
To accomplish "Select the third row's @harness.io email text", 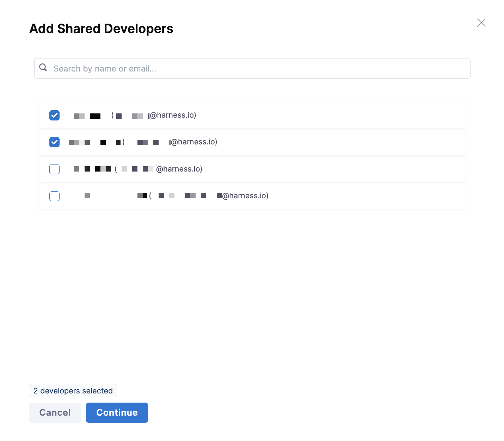I will click(x=179, y=169).
